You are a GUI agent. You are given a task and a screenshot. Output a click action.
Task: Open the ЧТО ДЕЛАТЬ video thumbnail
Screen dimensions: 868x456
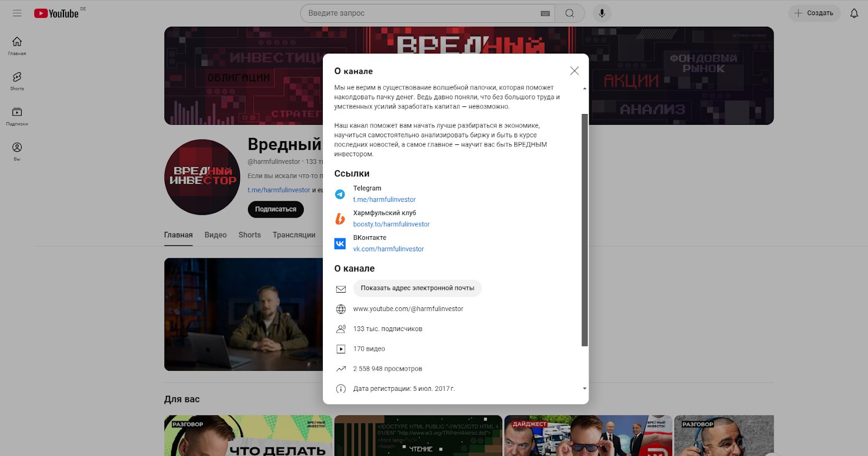click(248, 436)
